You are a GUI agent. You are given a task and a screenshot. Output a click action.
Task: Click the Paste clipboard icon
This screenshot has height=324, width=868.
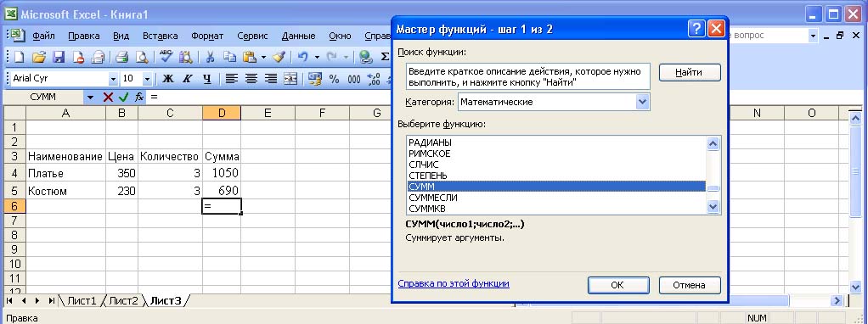tap(250, 57)
